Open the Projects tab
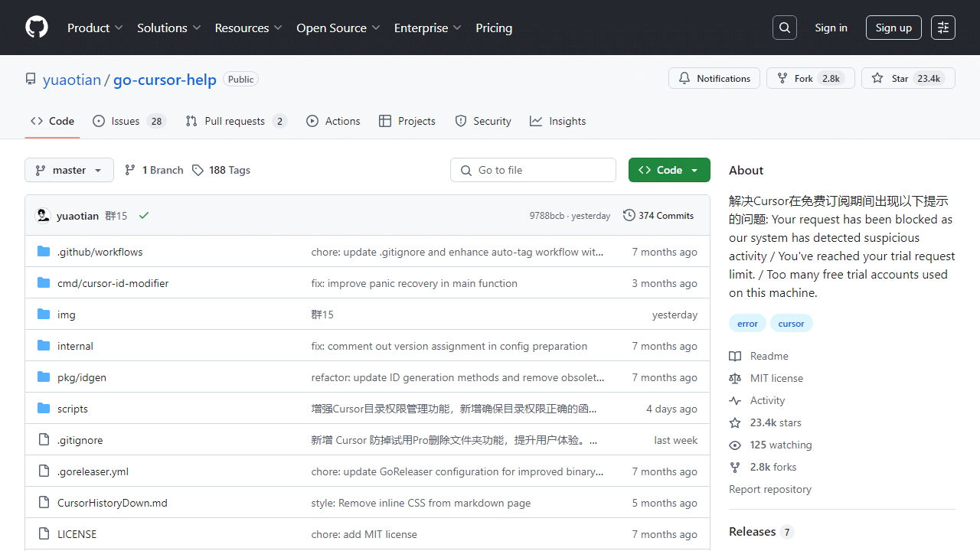 407,121
